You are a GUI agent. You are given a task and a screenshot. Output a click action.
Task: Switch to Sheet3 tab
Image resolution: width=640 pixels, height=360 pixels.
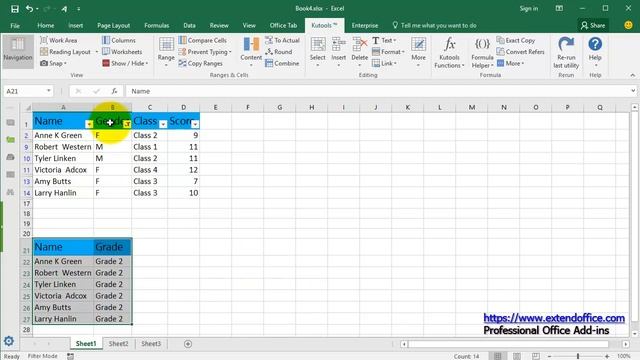point(151,344)
